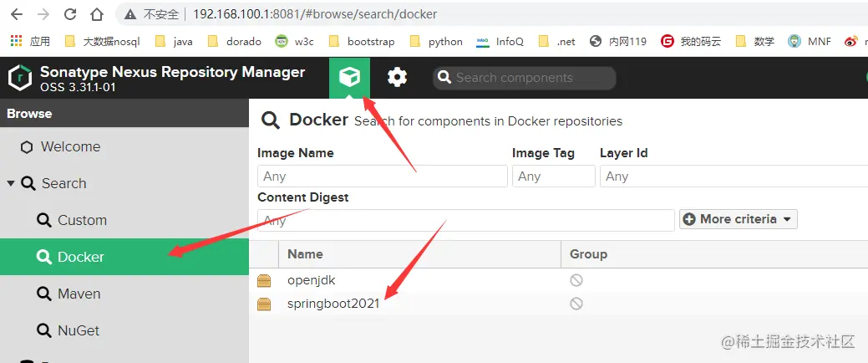The image size is (868, 363).
Task: Click the Image Tag input field
Action: click(554, 176)
